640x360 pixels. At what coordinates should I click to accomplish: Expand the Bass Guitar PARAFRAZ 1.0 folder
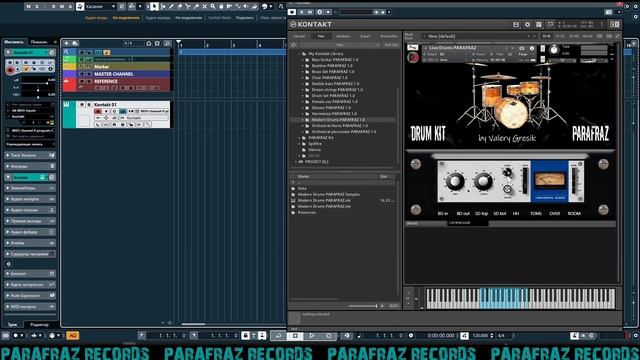[303, 60]
